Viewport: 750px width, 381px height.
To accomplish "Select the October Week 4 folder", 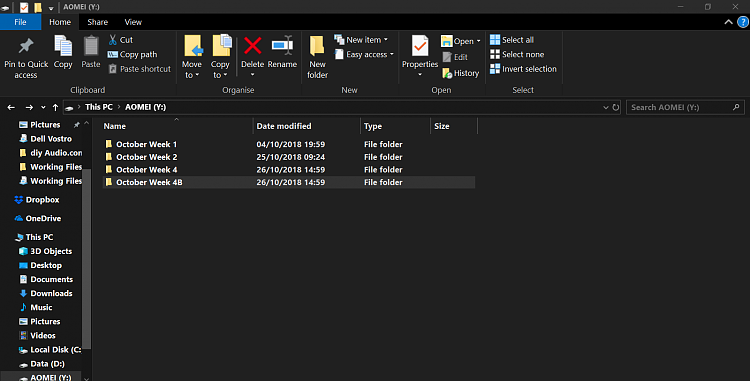I will coord(289,169).
